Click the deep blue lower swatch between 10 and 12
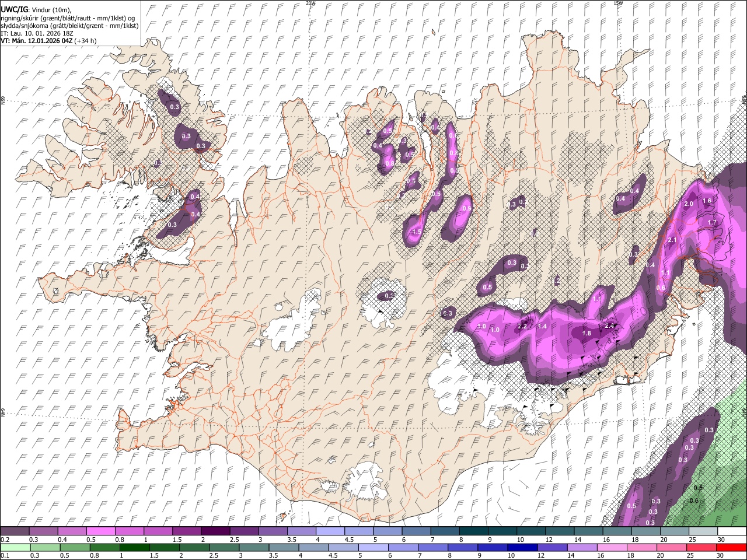Viewport: 747px width, 560px height. point(522,547)
